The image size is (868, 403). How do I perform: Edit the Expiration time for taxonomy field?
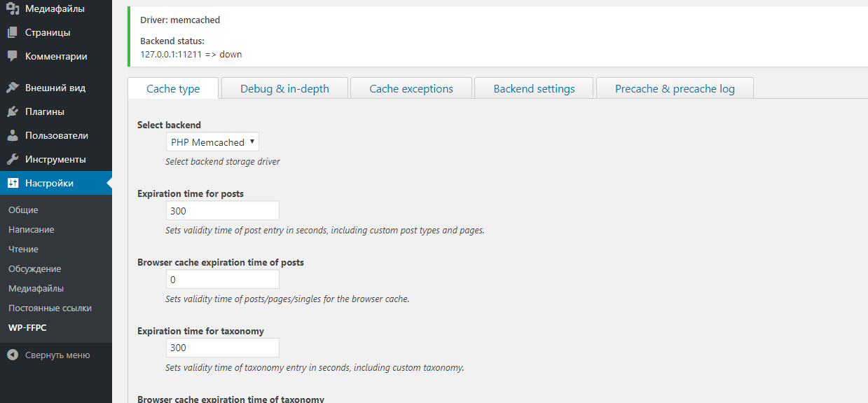[223, 348]
